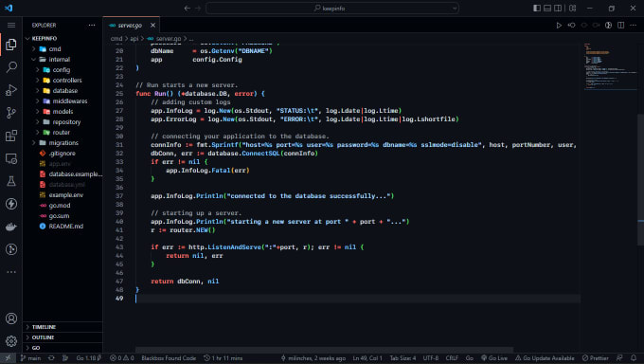Expand the middlewares folder
This screenshot has width=644, height=364.
click(63, 101)
